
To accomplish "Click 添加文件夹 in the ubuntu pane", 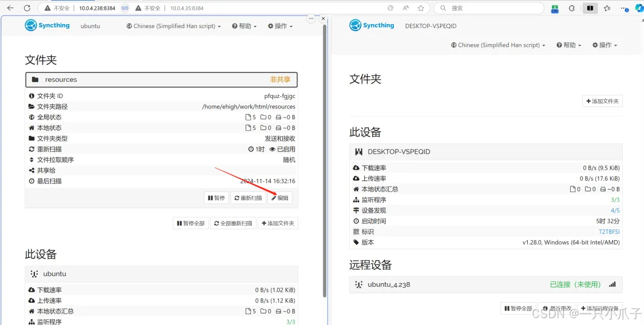I will pos(278,224).
